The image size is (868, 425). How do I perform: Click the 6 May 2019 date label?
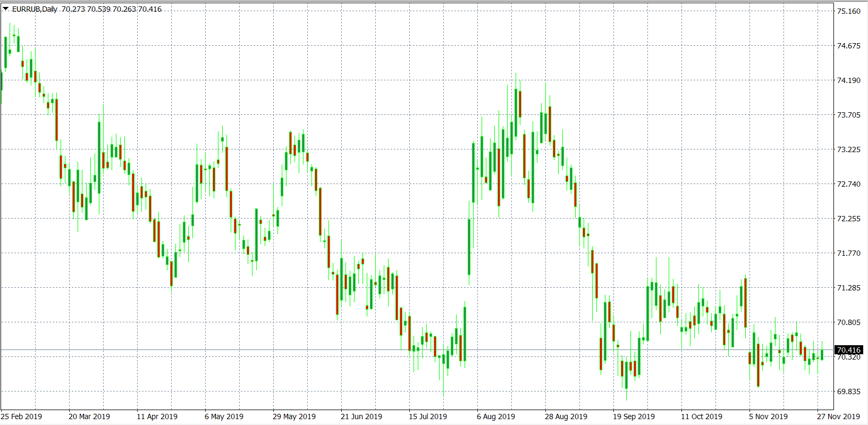coord(224,416)
